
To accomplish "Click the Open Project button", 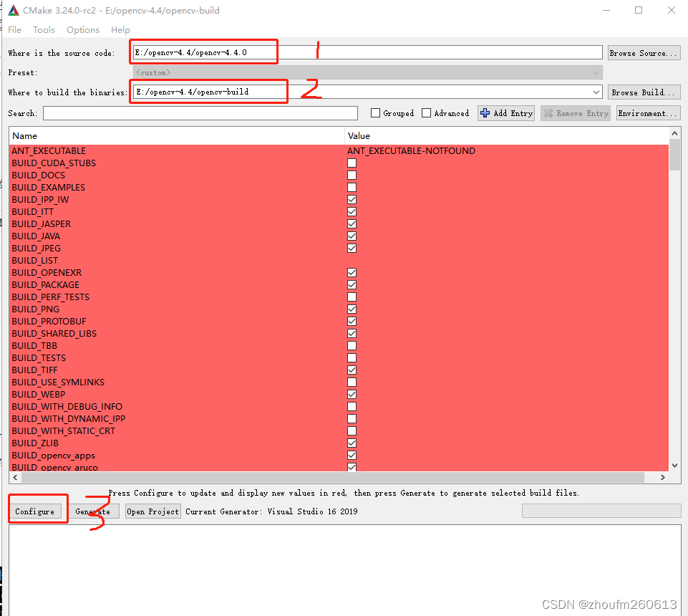I will pos(152,511).
